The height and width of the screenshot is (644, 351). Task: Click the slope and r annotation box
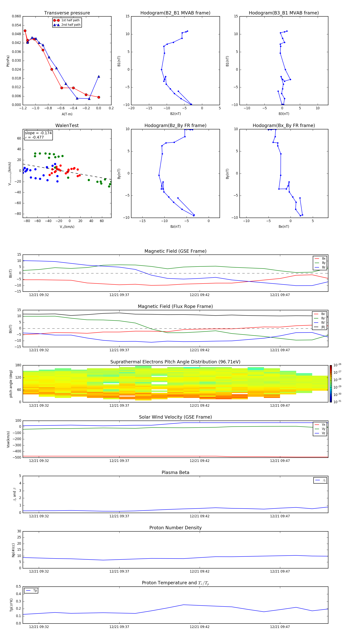[x=38, y=135]
